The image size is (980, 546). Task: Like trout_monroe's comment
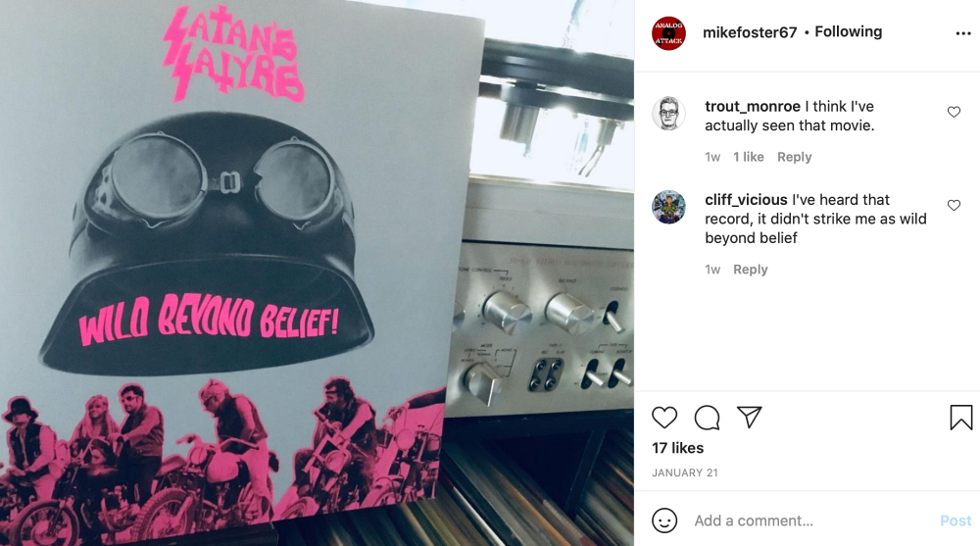tap(954, 112)
